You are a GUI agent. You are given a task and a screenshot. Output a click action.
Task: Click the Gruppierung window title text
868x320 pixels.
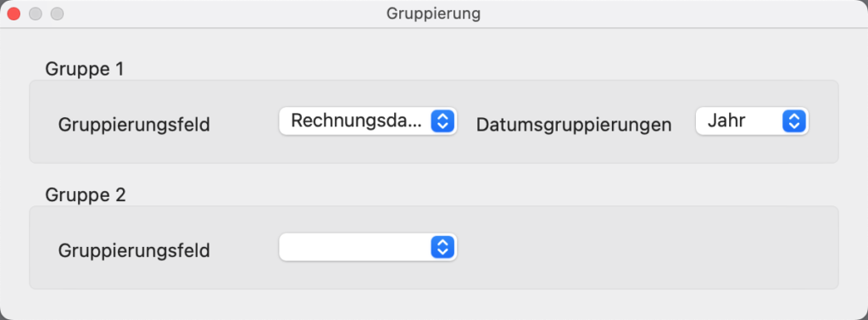[x=433, y=14]
